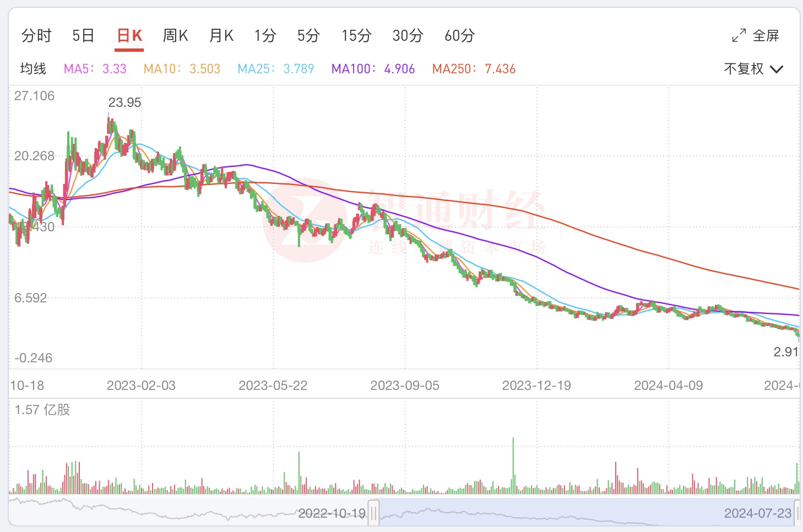Click the 全屏 fullscreen text button
Image resolution: width=803 pixels, height=532 pixels.
tap(766, 36)
